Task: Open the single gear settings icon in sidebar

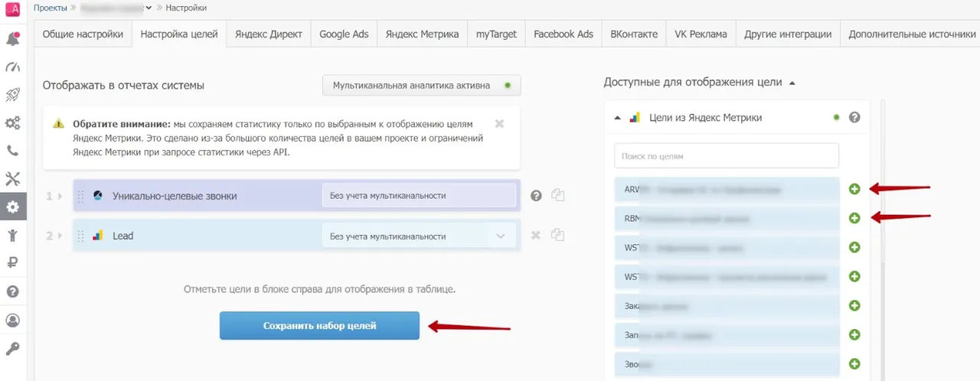Action: coord(12,207)
